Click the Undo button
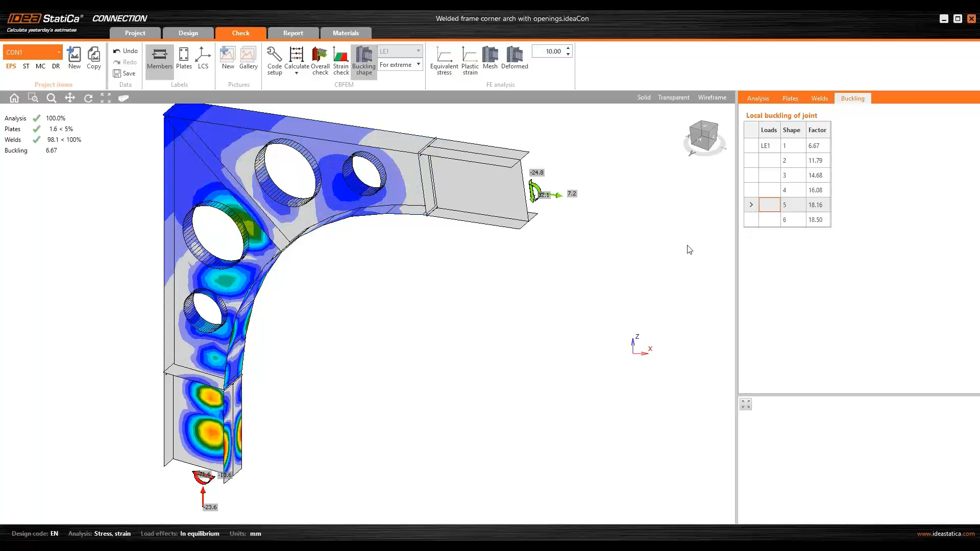The width and height of the screenshot is (980, 551). (125, 51)
